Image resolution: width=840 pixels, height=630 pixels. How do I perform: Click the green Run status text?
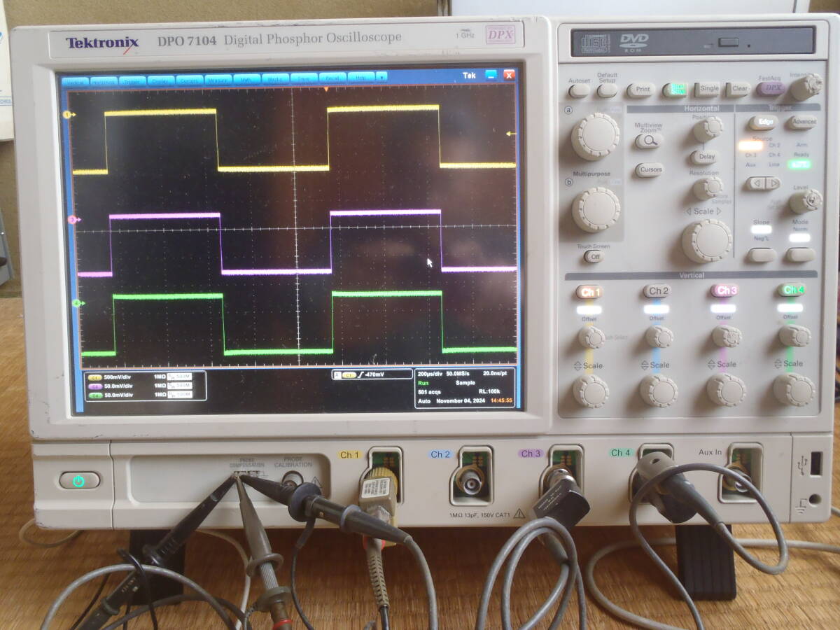pyautogui.click(x=422, y=383)
